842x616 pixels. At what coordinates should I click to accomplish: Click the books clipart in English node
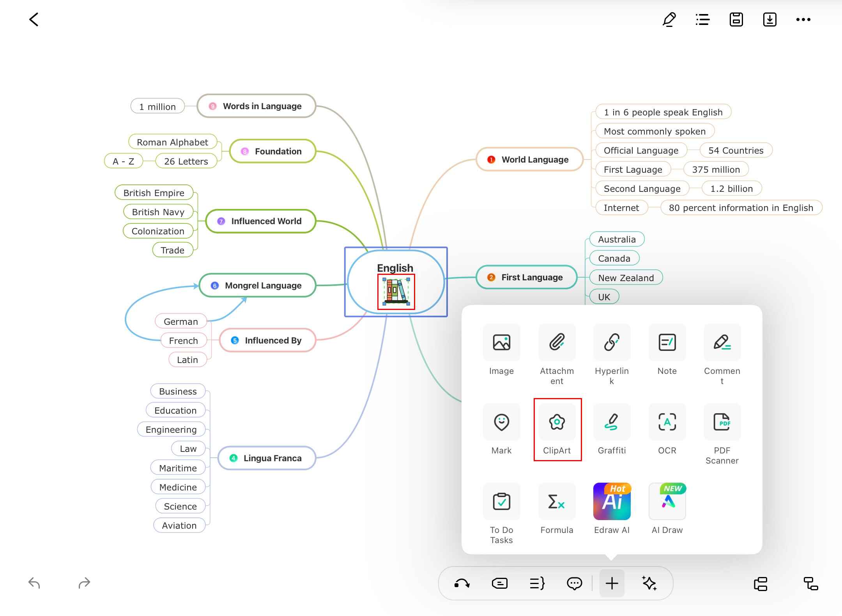coord(396,292)
